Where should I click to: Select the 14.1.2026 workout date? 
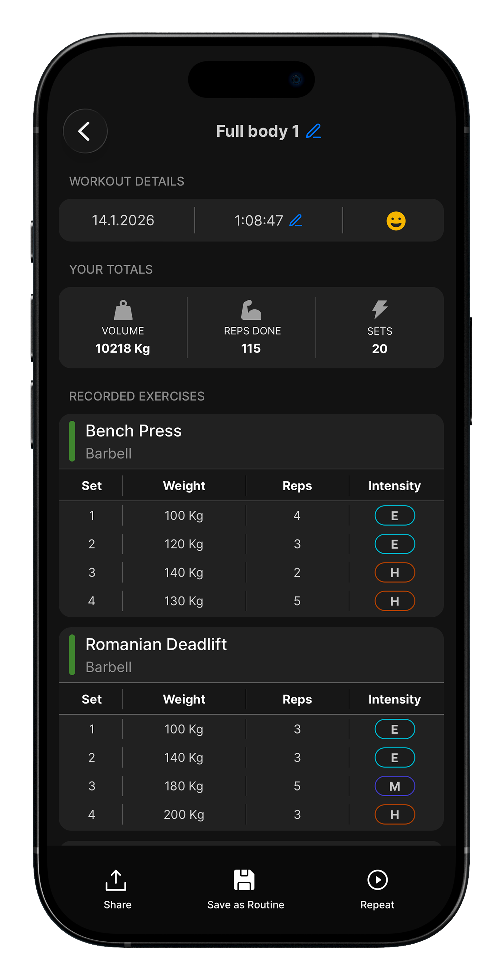(123, 220)
